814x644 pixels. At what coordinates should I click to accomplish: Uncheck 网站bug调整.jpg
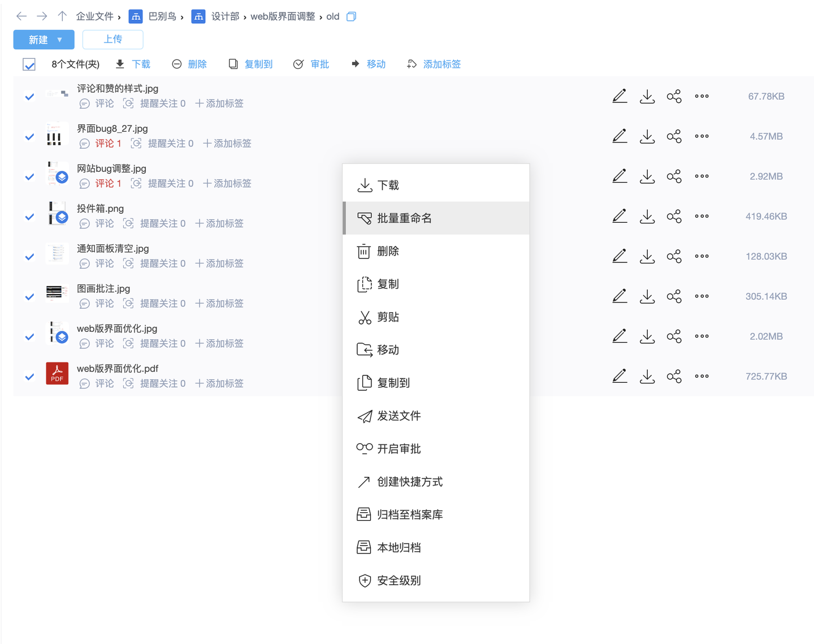(x=29, y=177)
